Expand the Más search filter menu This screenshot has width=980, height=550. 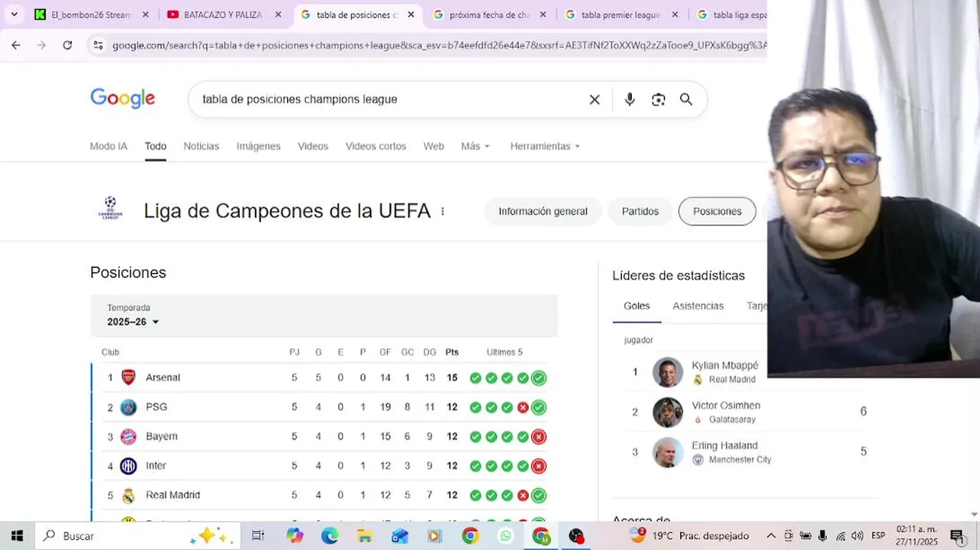[475, 146]
